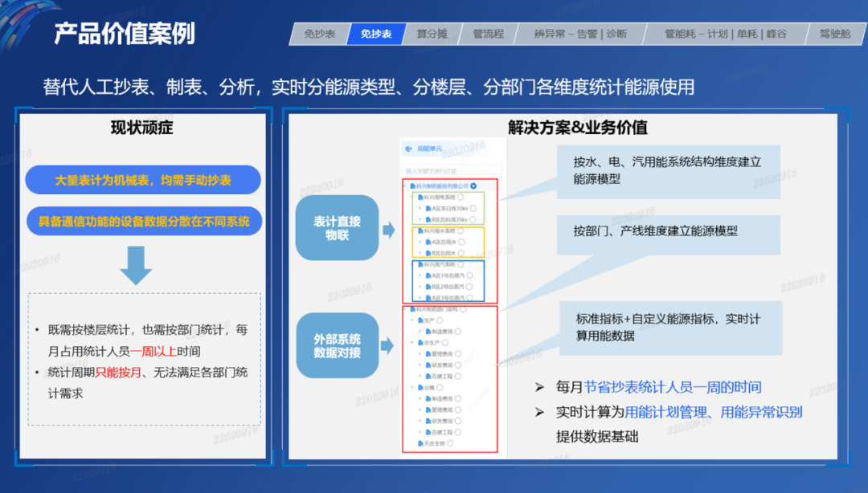Viewport: 868px width, 493px height.
Task: Click file icon beside B区总用水
Action: point(428,253)
